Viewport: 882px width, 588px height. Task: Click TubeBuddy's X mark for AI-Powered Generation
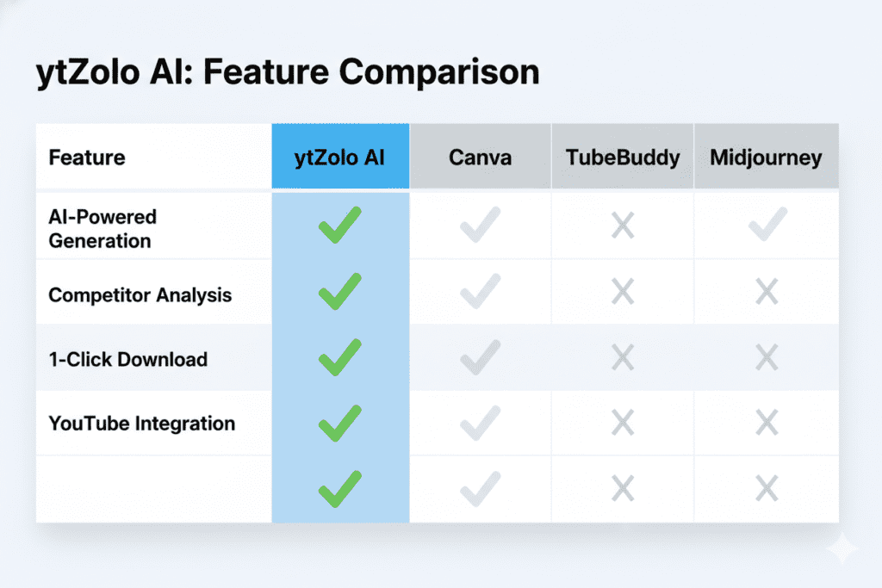coord(623,227)
